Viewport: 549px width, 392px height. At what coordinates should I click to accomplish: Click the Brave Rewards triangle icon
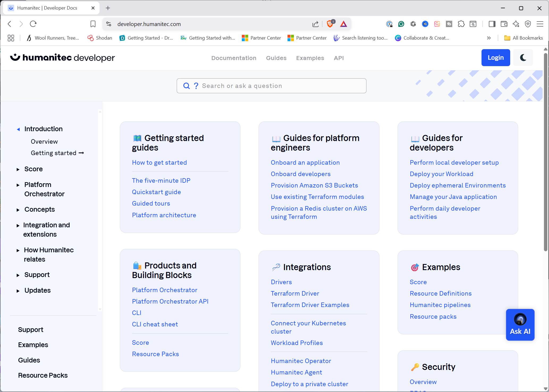point(344,24)
